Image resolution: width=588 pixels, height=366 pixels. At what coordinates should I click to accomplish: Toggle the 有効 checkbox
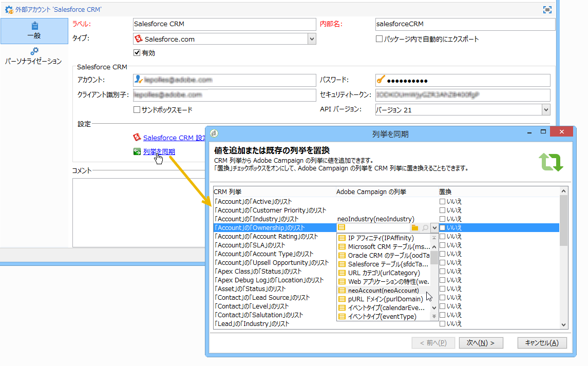(x=137, y=52)
